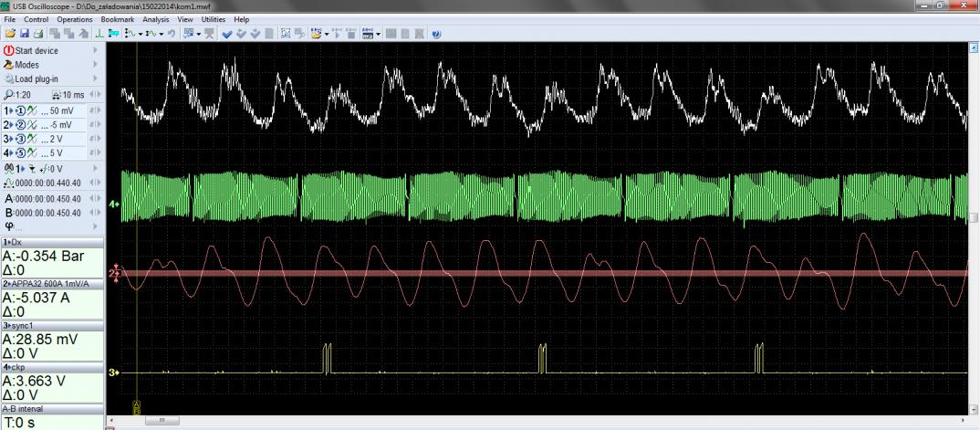Screen dimensions: 980x430
Task: Click the Load plug-in icon
Action: point(9,79)
